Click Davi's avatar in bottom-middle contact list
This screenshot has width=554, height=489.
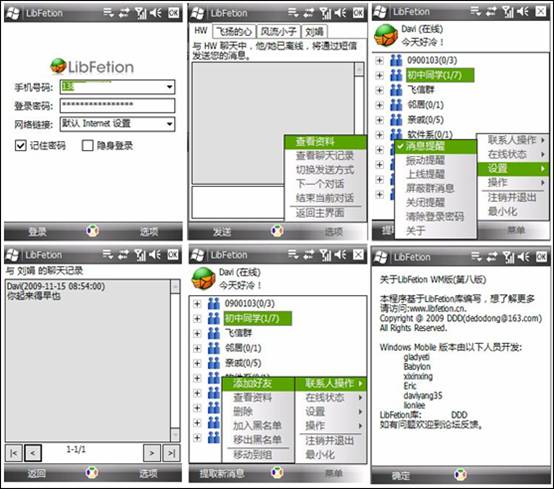tap(203, 278)
